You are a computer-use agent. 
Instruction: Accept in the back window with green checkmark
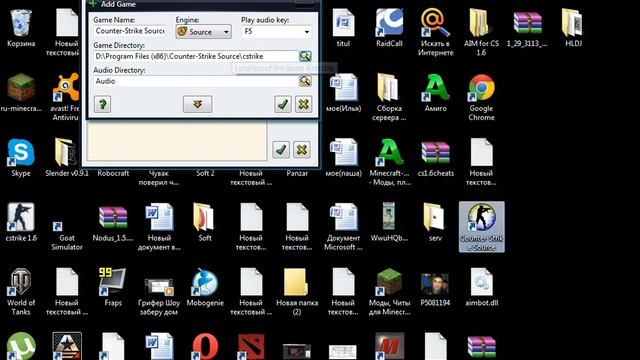[281, 150]
